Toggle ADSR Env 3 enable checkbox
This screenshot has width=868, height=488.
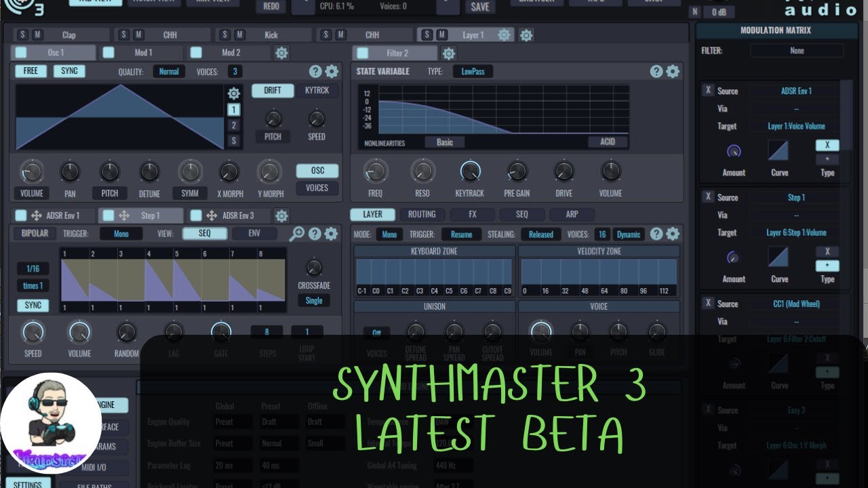point(196,216)
